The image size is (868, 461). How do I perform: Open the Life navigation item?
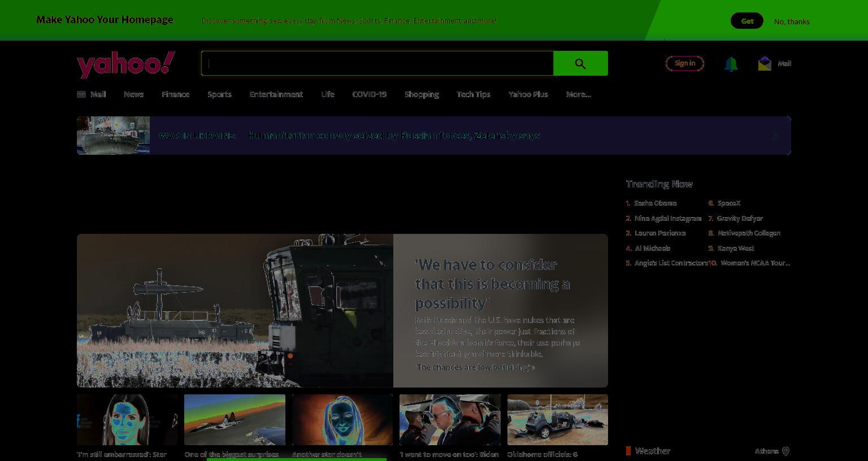pyautogui.click(x=328, y=94)
